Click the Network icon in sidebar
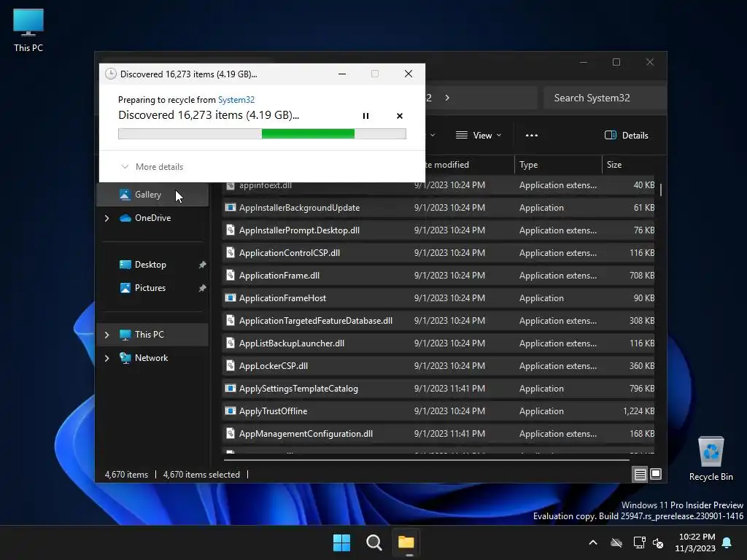This screenshot has width=747, height=560. tap(125, 358)
